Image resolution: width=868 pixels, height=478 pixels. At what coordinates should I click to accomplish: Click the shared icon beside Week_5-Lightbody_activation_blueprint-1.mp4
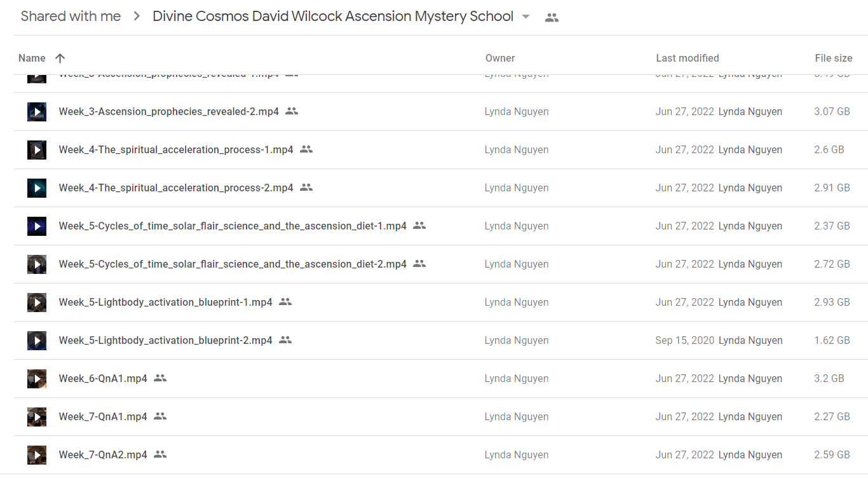285,302
